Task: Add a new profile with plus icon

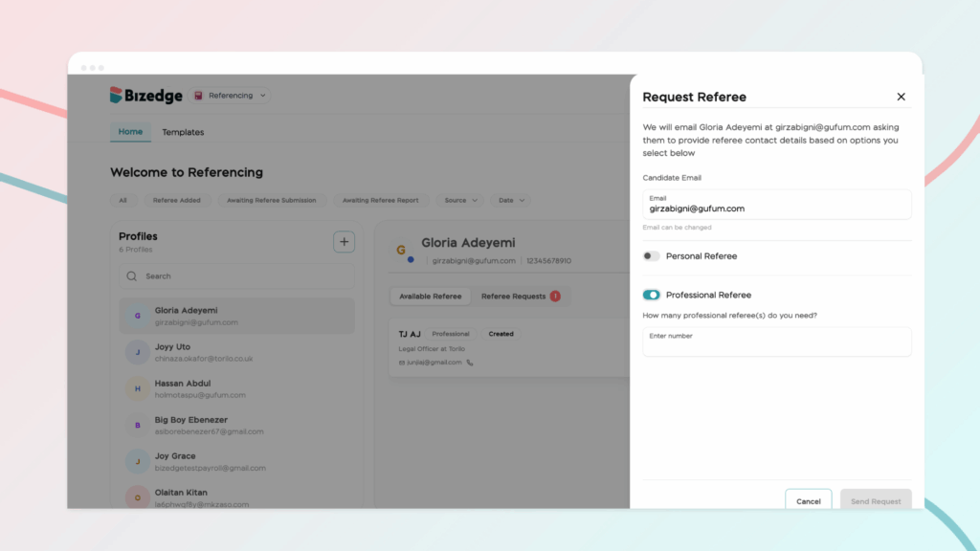Action: pos(344,242)
